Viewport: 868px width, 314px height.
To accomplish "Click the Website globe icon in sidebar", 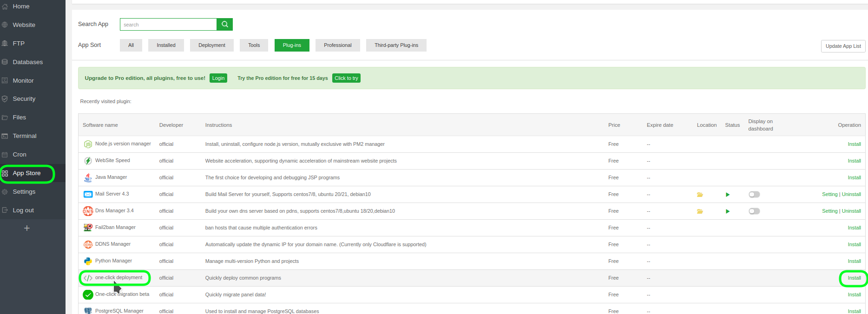I will coord(5,25).
